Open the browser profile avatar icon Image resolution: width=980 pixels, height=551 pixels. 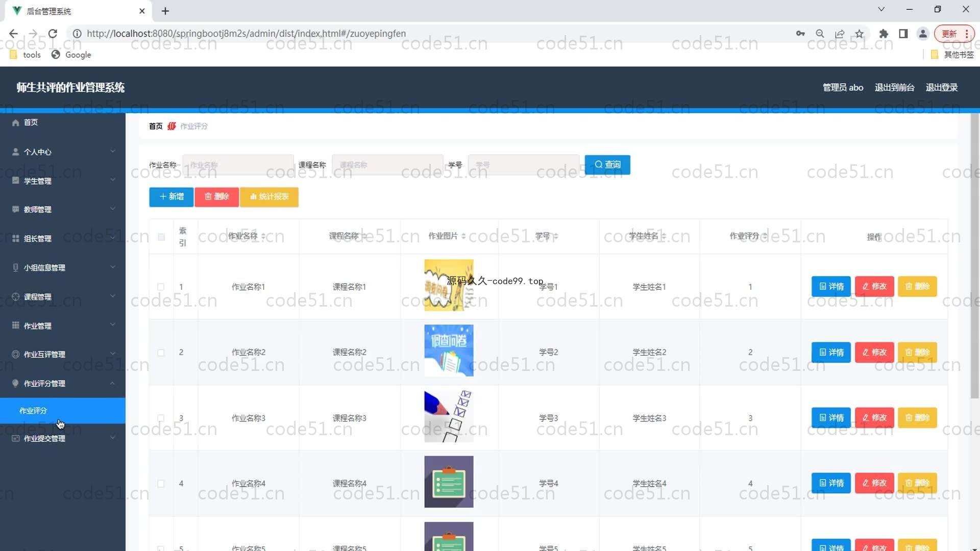tap(923, 34)
